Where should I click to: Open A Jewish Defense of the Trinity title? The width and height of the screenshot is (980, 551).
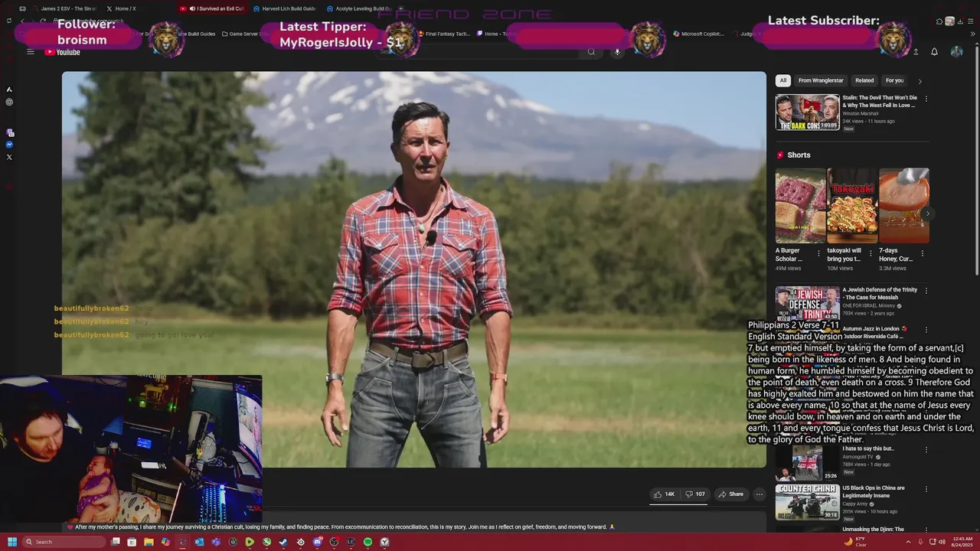[x=880, y=294]
